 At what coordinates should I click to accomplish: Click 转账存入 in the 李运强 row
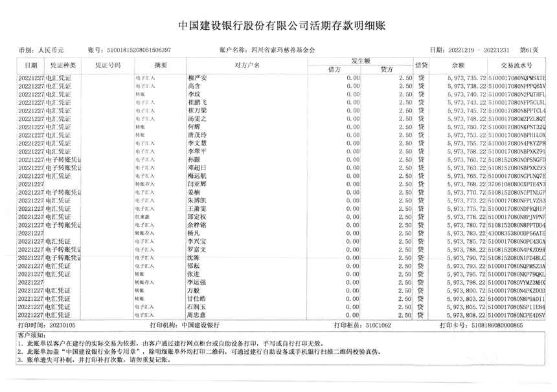144,283
